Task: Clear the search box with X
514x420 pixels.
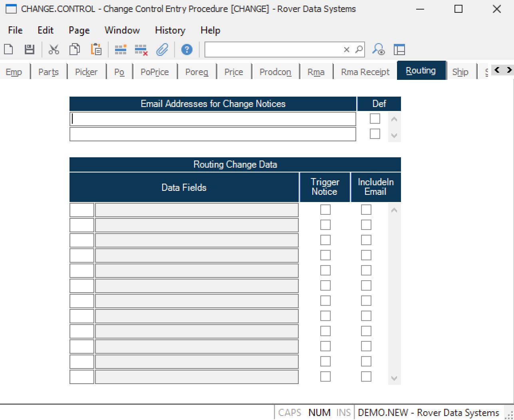Action: click(346, 50)
